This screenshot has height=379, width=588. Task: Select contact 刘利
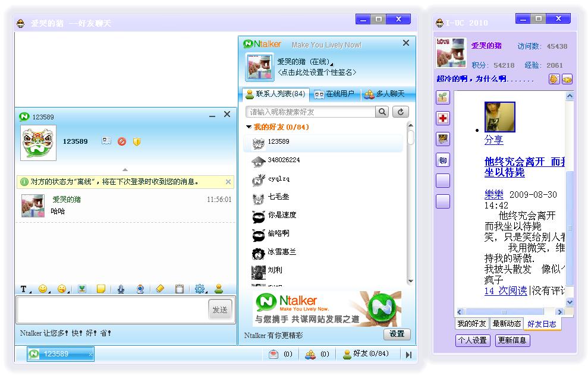click(x=323, y=271)
